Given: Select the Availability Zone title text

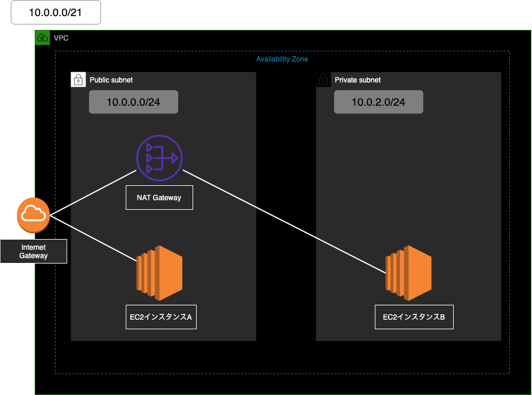Looking at the screenshot, I should click(282, 59).
